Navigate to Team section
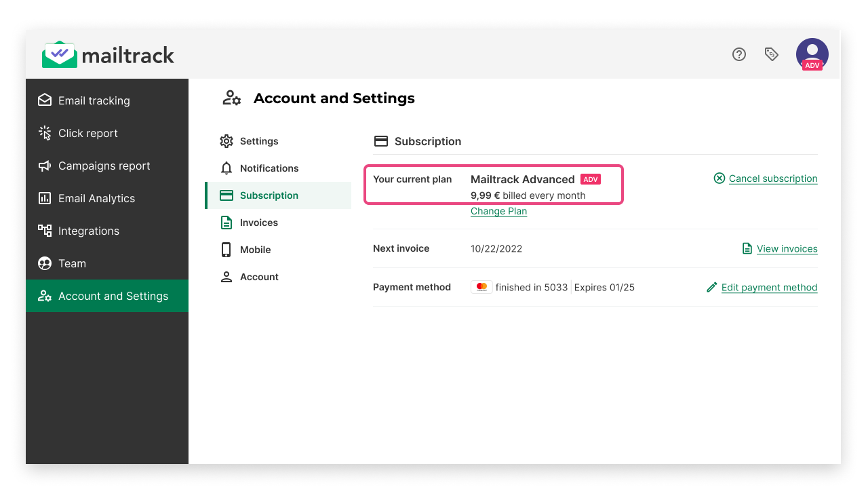The image size is (868, 498). [x=72, y=263]
